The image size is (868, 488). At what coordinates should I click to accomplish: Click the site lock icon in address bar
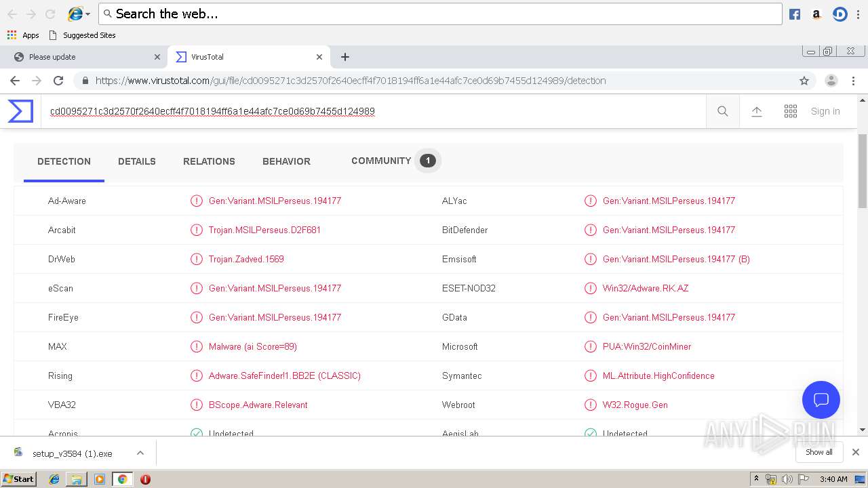click(85, 81)
